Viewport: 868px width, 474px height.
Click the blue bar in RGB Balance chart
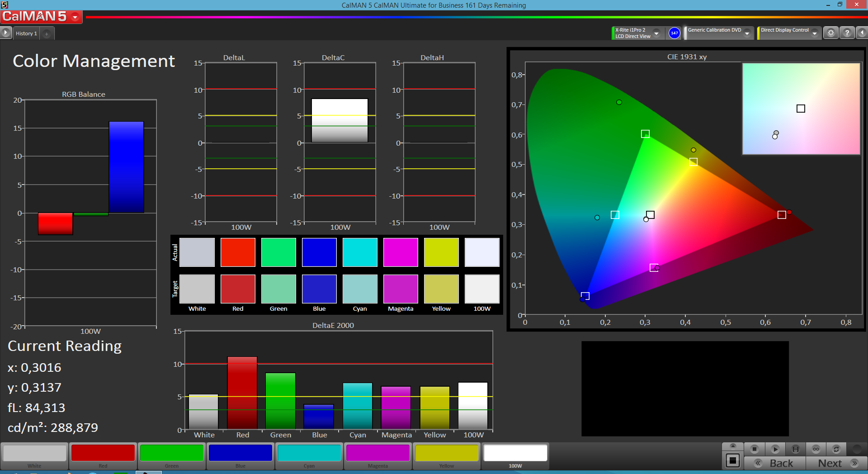[126, 167]
